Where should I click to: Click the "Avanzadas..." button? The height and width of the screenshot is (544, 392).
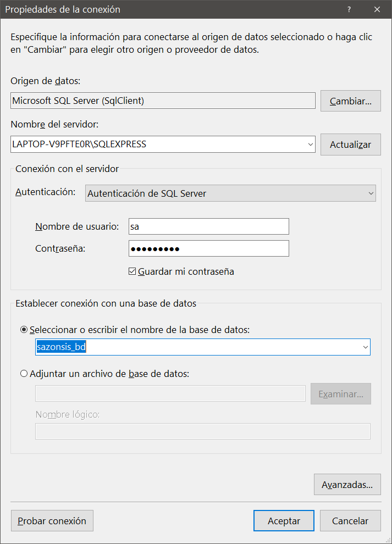coord(347,484)
